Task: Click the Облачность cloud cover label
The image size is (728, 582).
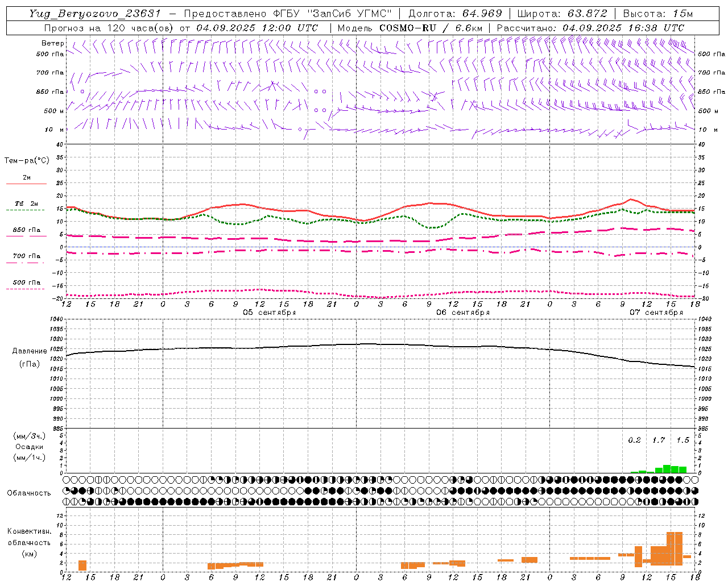Action: 29,493
